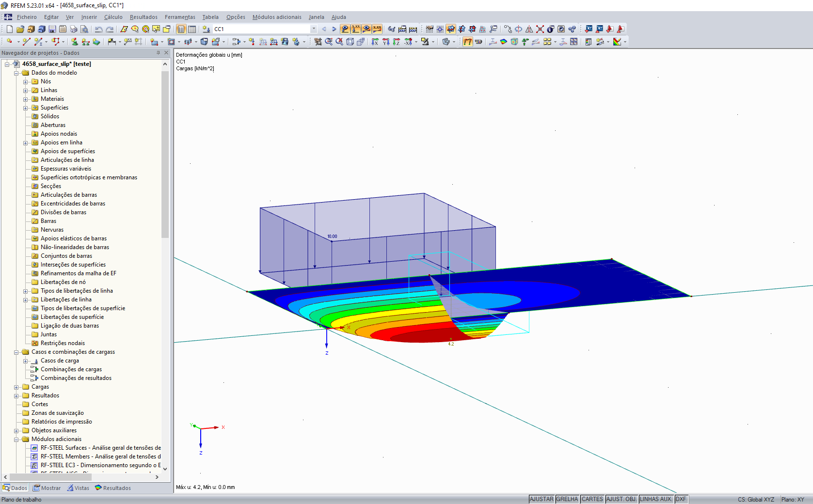Expand the Superfícies tree node
The height and width of the screenshot is (504, 813).
26,108
